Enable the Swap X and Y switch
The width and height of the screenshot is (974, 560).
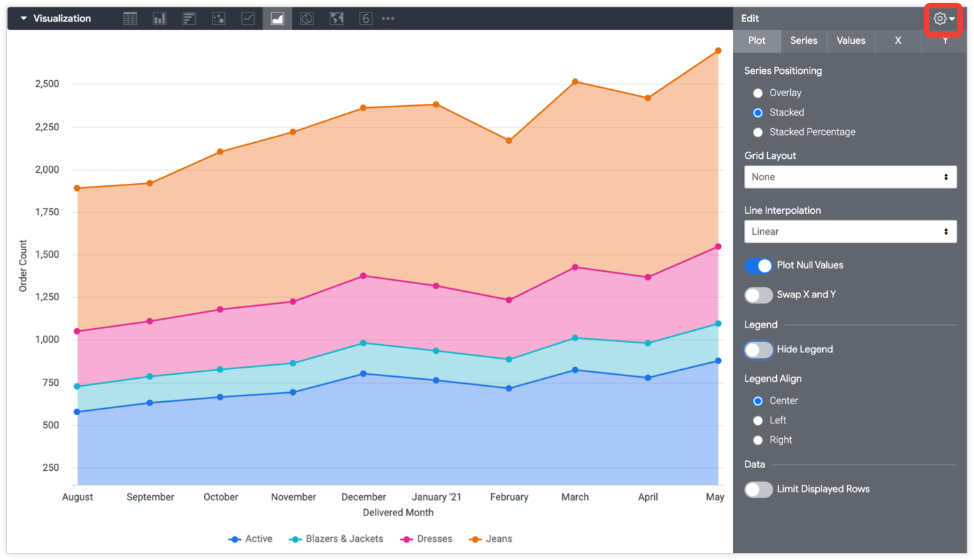pyautogui.click(x=759, y=295)
